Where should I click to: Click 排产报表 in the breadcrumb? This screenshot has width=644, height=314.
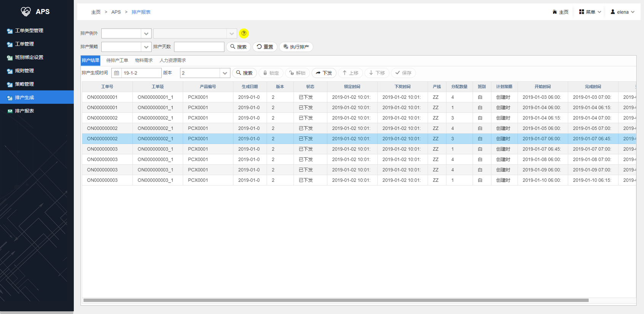(141, 12)
